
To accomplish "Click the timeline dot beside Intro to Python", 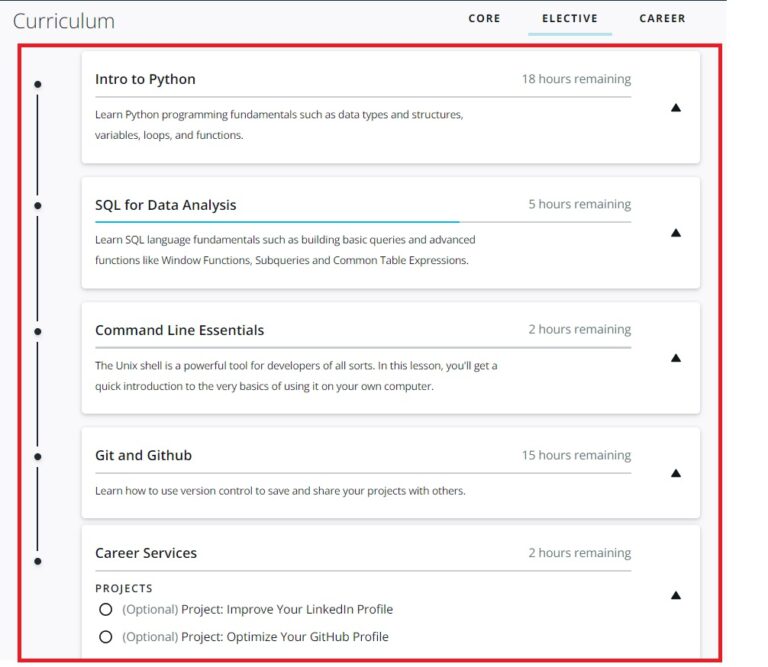I will [x=38, y=84].
